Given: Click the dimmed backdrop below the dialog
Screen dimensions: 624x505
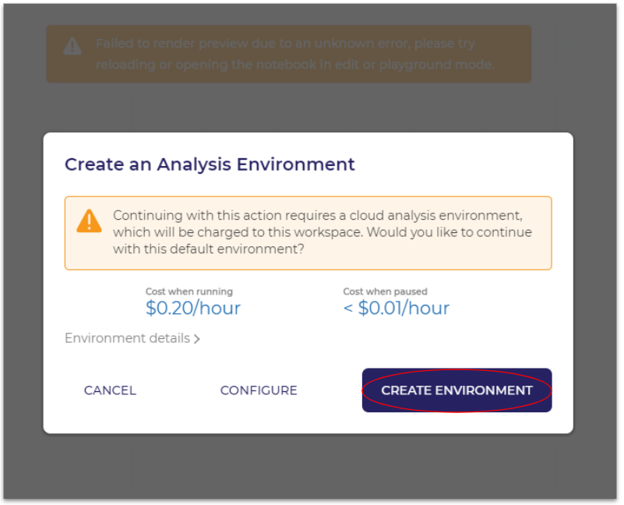Looking at the screenshot, I should pos(308,466).
